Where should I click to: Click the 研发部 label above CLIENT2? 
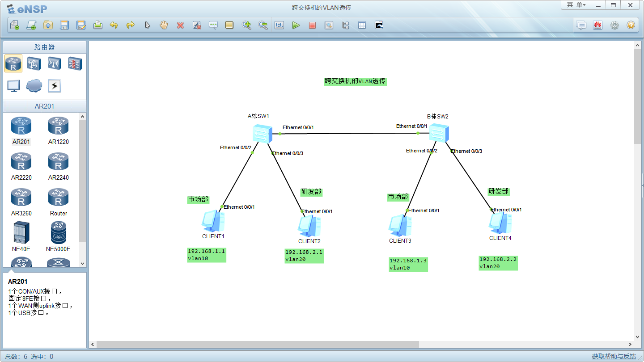(311, 192)
